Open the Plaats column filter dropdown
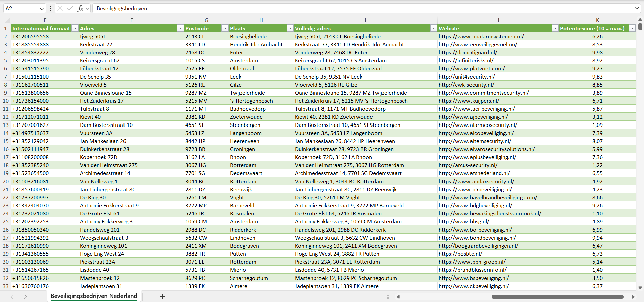 click(x=290, y=28)
